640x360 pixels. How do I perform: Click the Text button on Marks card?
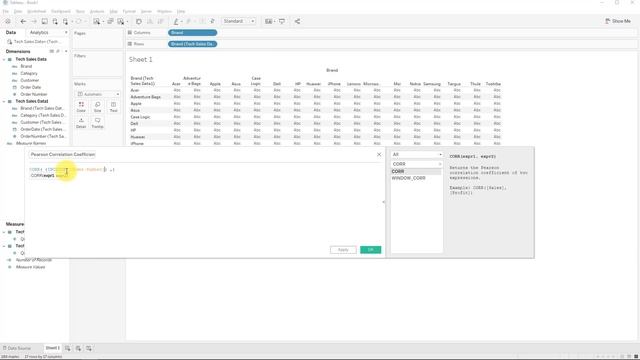[x=113, y=107]
